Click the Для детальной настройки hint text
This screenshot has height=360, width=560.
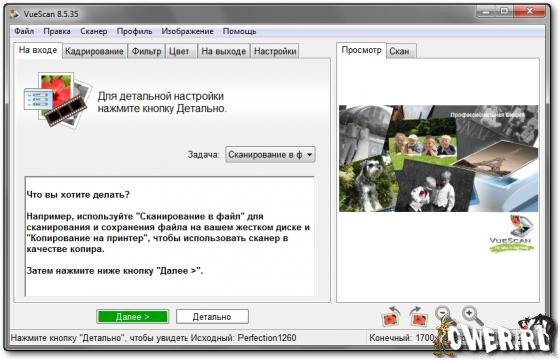(x=162, y=102)
